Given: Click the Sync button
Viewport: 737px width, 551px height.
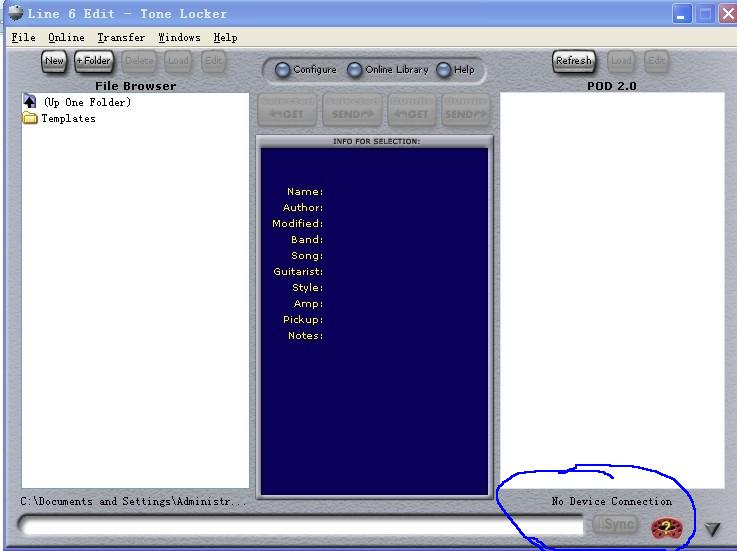Looking at the screenshot, I should (x=616, y=524).
